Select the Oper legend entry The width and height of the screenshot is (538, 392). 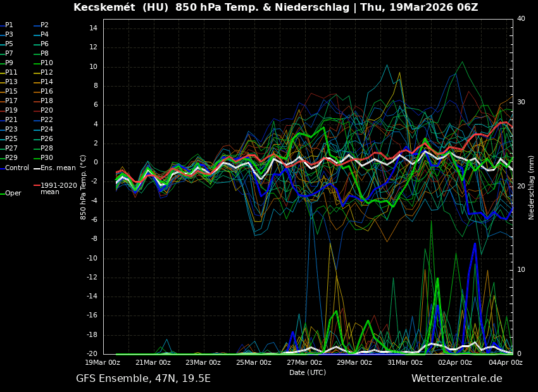(13, 193)
